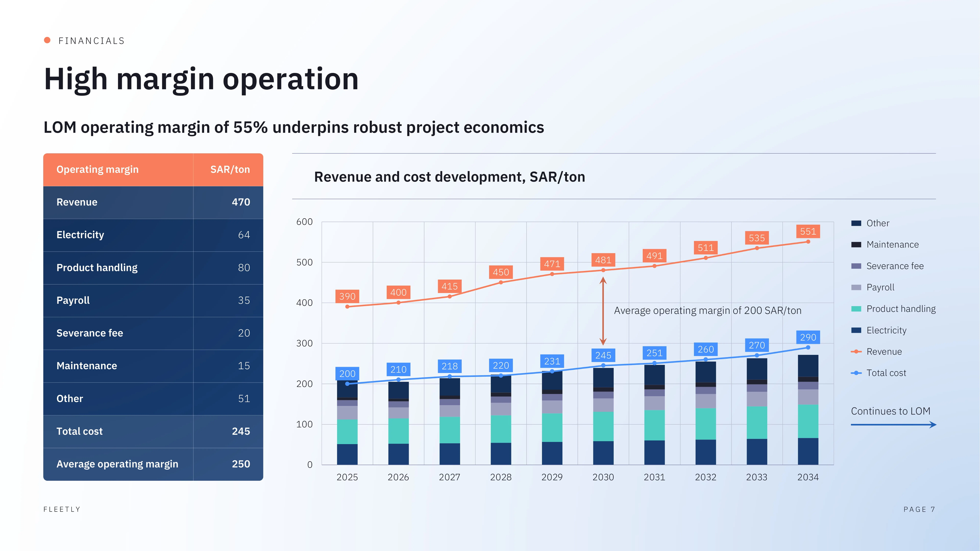
Task: Click the 2025 x-axis label
Action: tap(347, 477)
